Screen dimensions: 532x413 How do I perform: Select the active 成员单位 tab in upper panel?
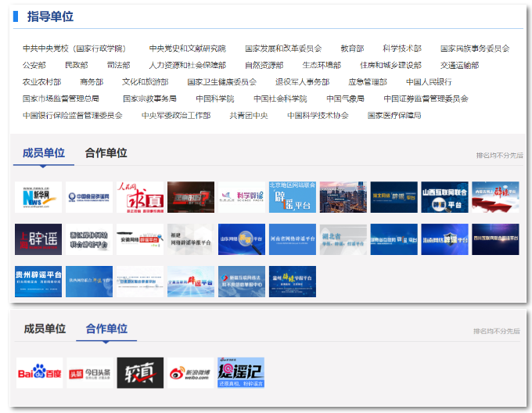coord(44,153)
